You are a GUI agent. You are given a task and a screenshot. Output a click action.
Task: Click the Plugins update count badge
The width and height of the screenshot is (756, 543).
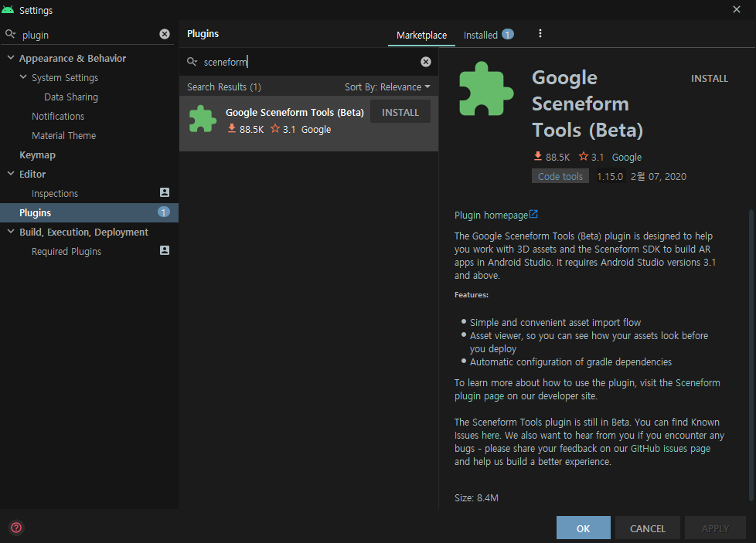pos(164,212)
